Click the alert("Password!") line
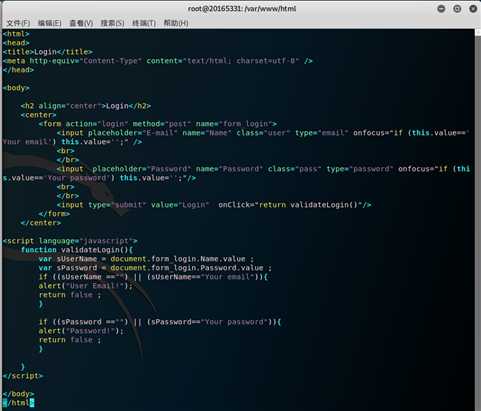Screen dimensions: 481x411 click(x=81, y=331)
